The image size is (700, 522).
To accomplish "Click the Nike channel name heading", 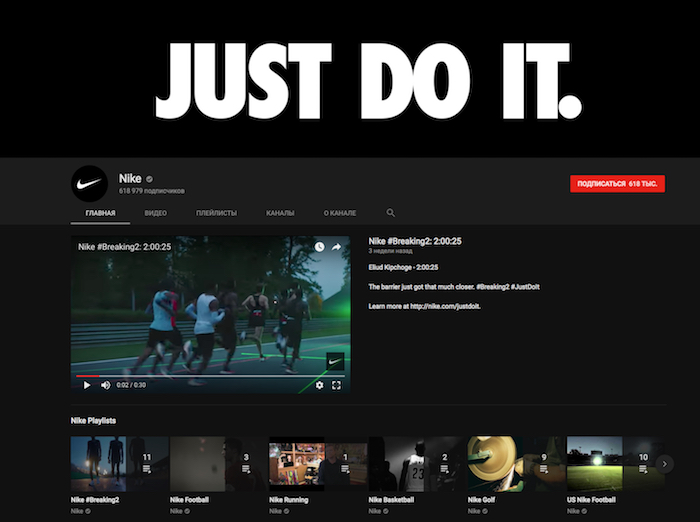I will point(130,179).
